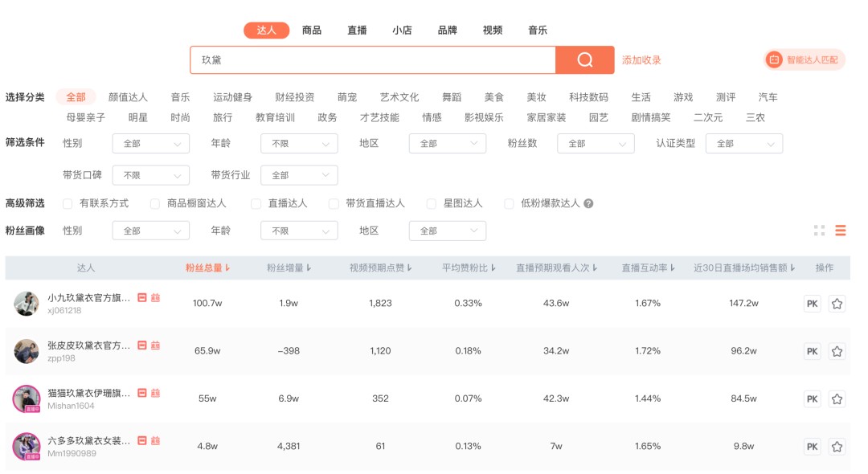The width and height of the screenshot is (868, 474).
Task: Click PK icon for 张皮皮玖黛衣官方 row
Action: point(812,351)
